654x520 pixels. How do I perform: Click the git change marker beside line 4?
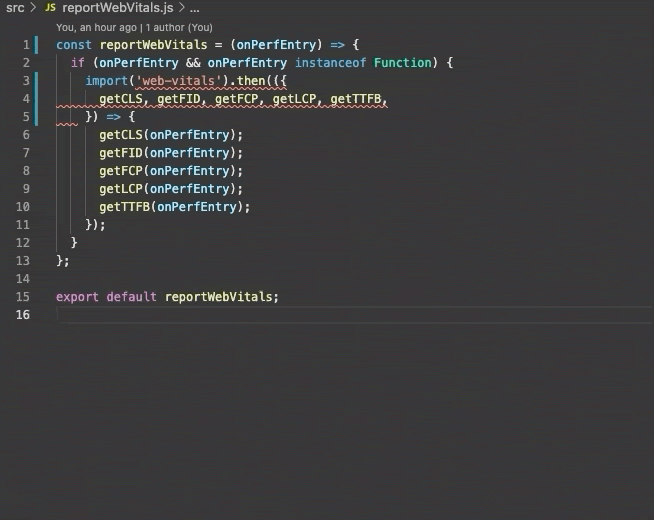point(36,99)
